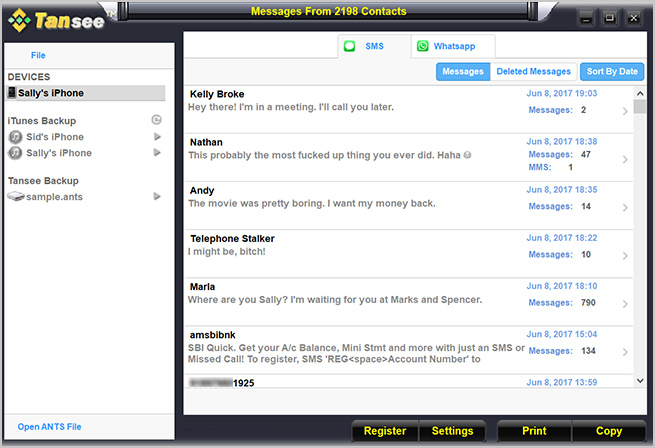The width and height of the screenshot is (655, 448).
Task: Click the Print button
Action: point(534,431)
